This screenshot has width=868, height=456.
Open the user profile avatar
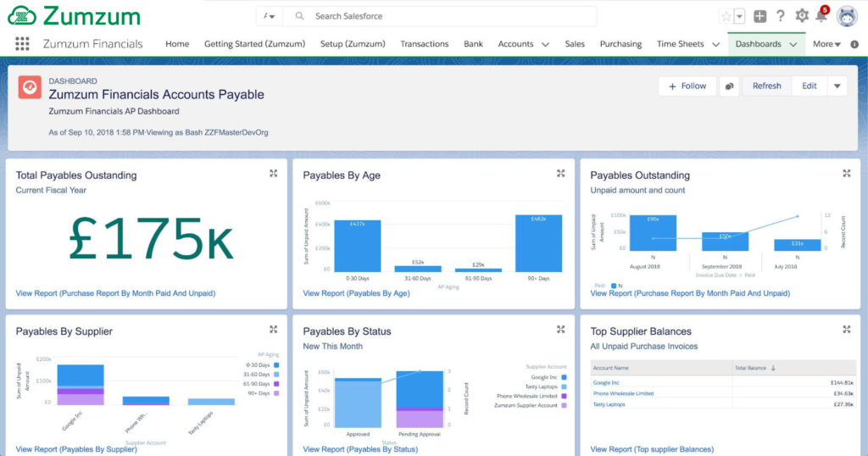pos(847,16)
